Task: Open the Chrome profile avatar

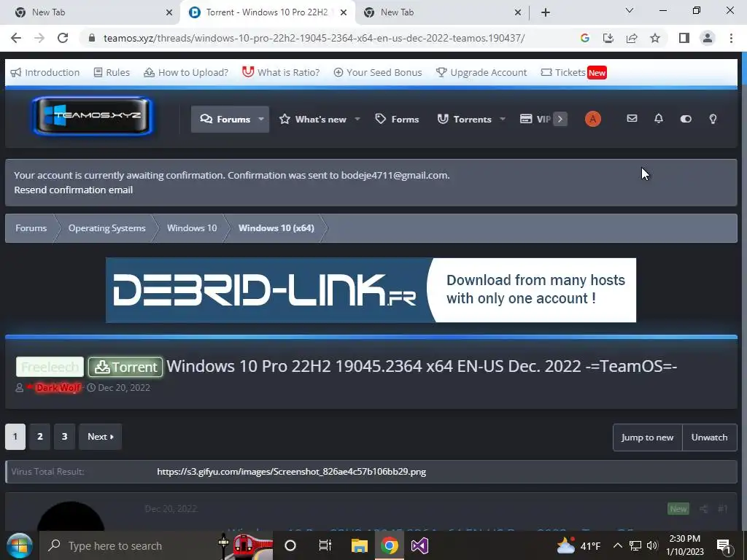Action: click(708, 38)
